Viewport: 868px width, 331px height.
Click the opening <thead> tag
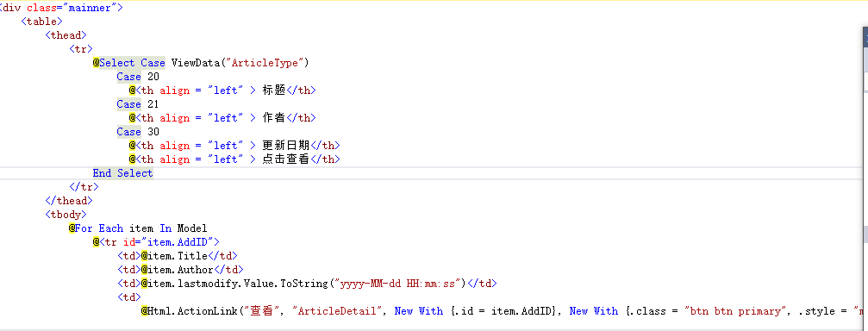coord(66,35)
